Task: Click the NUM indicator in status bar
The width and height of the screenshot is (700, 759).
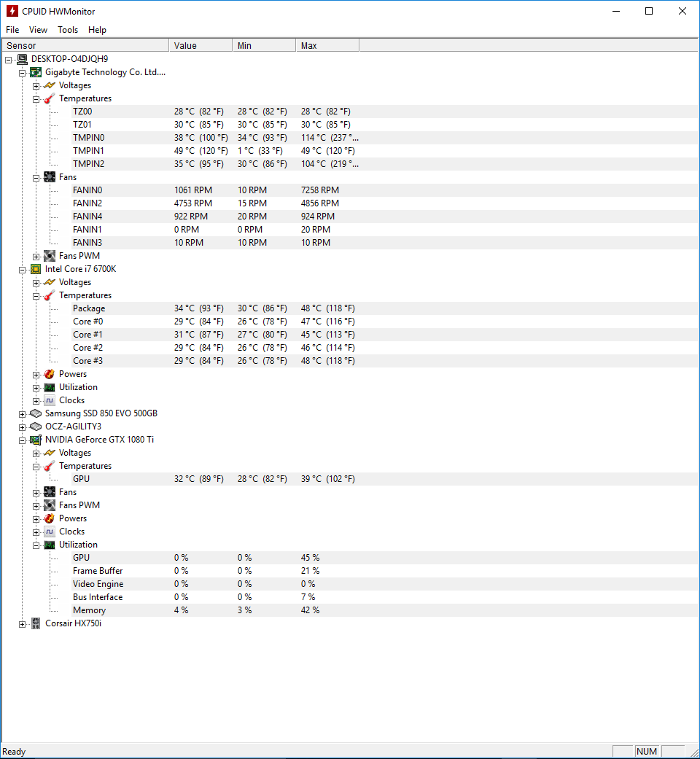Action: 647,751
